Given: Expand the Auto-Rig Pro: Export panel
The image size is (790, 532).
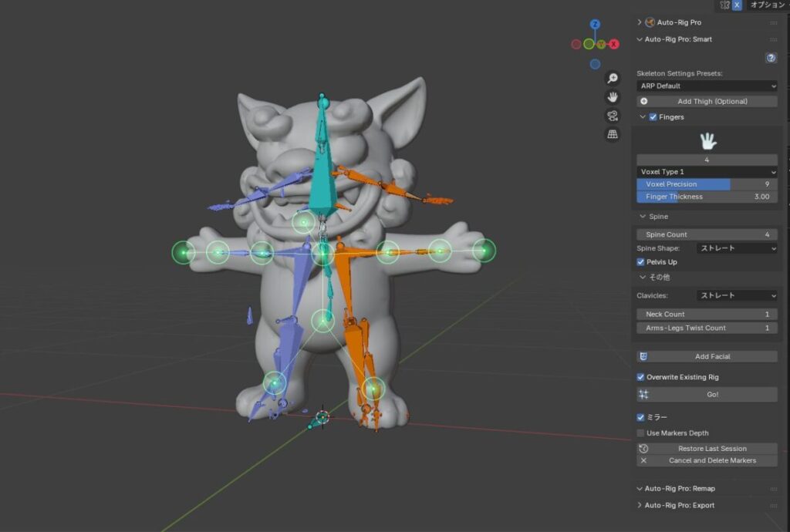Looking at the screenshot, I should [679, 505].
